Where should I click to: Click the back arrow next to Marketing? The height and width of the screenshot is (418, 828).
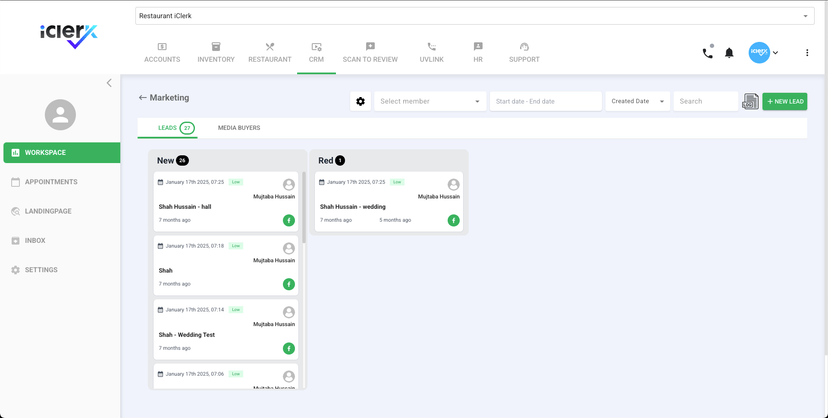point(142,98)
